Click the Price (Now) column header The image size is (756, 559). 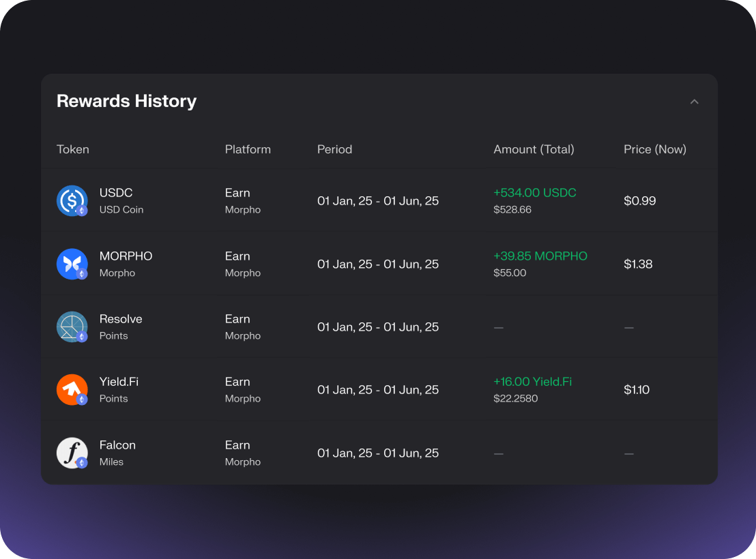click(654, 149)
